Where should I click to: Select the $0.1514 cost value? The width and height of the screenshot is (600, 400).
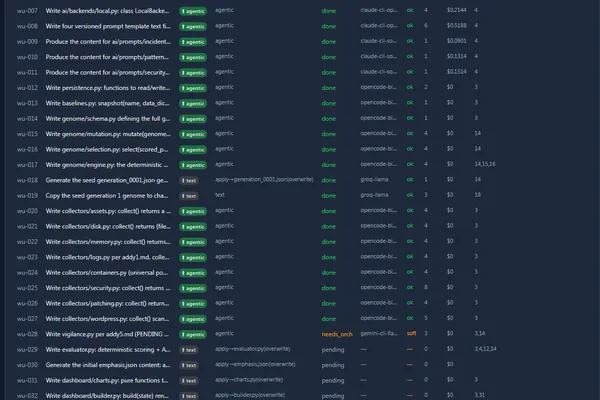point(457,72)
